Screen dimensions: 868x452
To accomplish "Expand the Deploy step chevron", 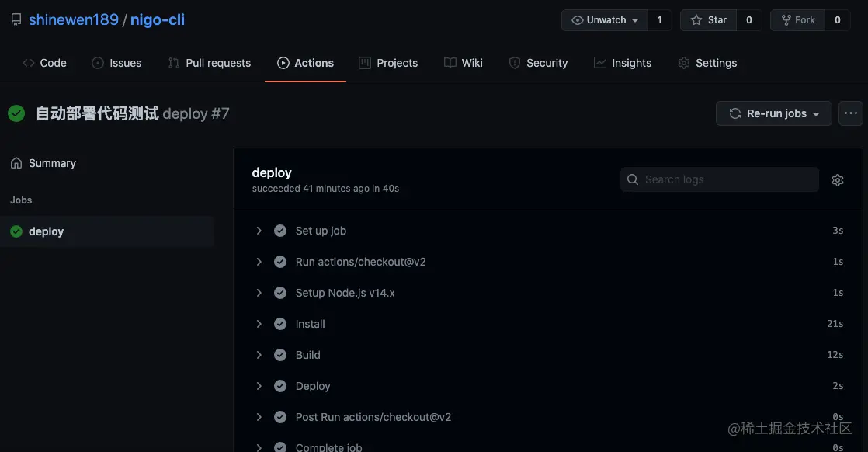I will click(259, 386).
